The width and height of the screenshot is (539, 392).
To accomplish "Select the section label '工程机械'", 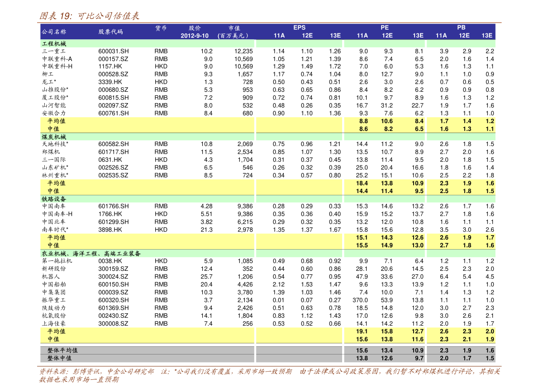I will click(x=54, y=44).
